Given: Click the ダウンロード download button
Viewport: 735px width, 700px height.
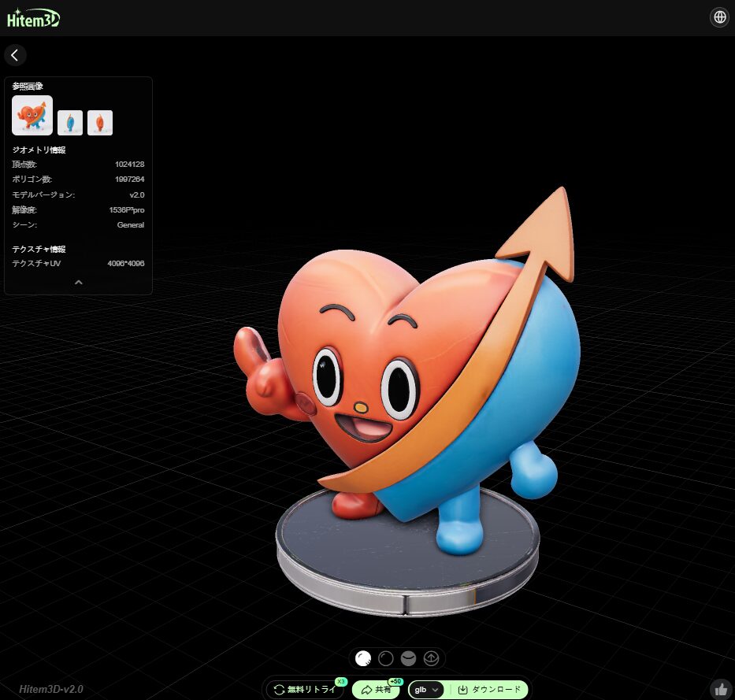Looking at the screenshot, I should coord(488,690).
